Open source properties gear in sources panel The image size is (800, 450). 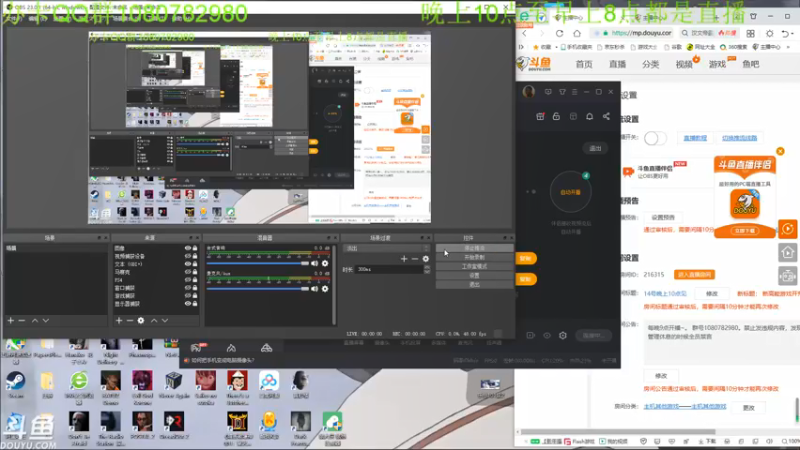pos(141,320)
